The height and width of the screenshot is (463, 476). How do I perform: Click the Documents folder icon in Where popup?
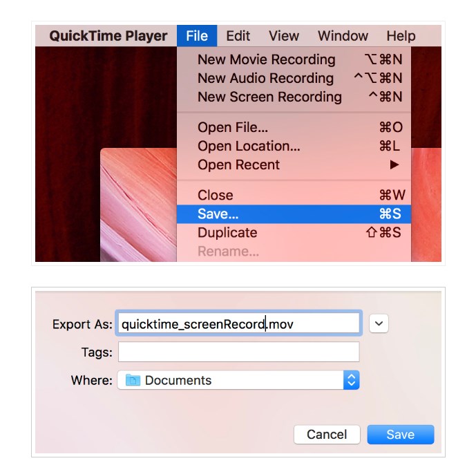click(133, 380)
